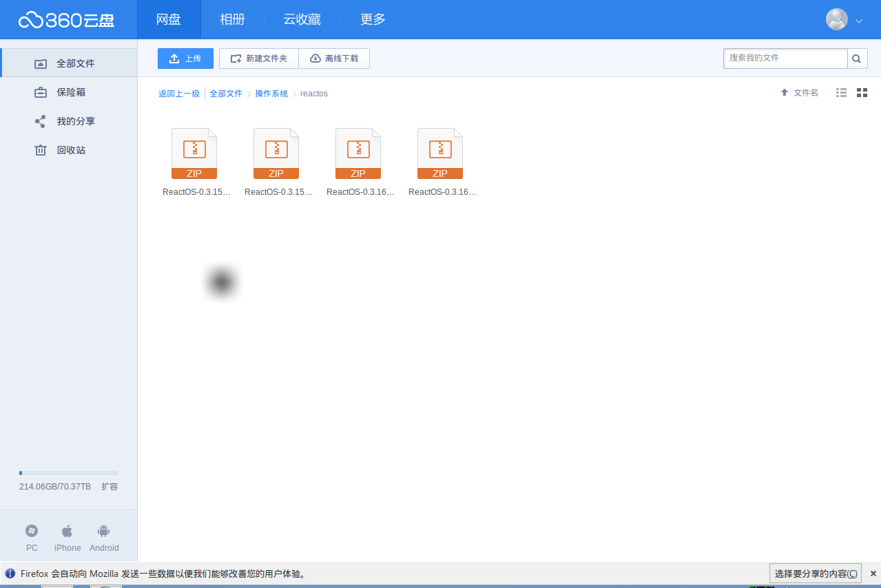Open the 云收藏 tab
This screenshot has width=881, height=588.
tap(302, 19)
